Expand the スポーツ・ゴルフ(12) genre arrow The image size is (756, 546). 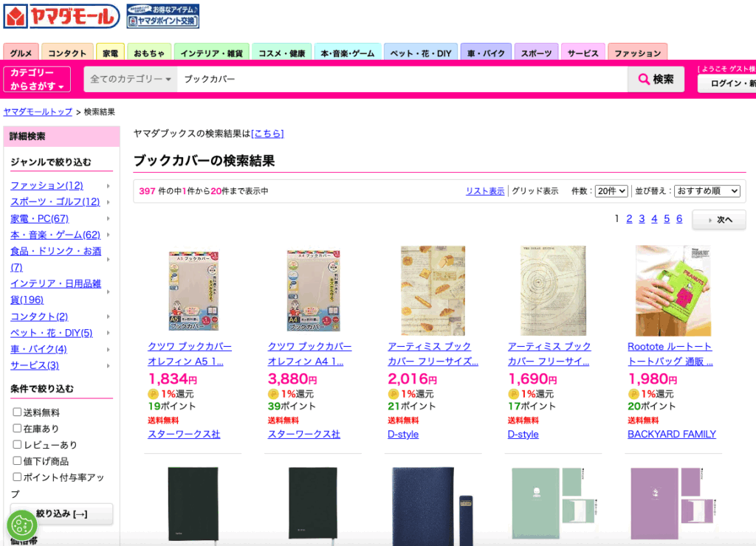109,202
